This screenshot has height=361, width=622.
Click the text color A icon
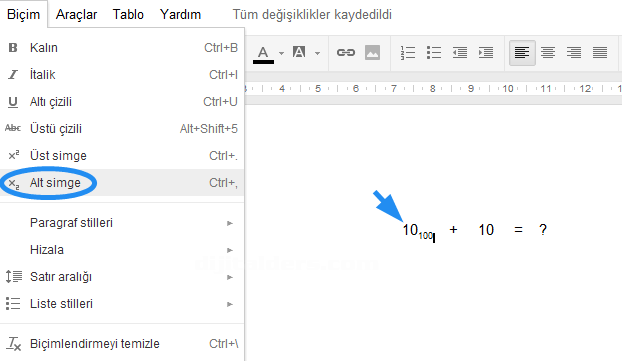263,54
